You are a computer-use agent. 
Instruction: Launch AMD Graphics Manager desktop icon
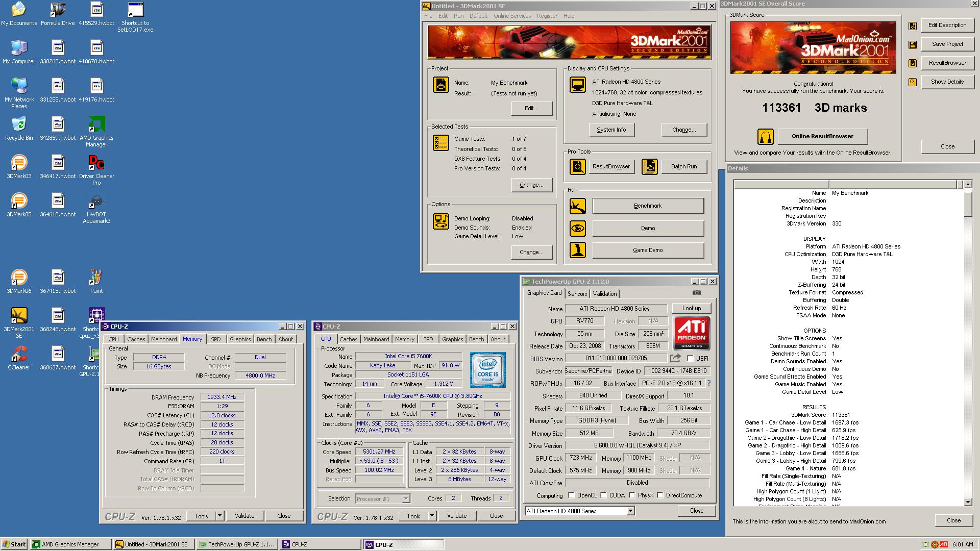point(96,132)
